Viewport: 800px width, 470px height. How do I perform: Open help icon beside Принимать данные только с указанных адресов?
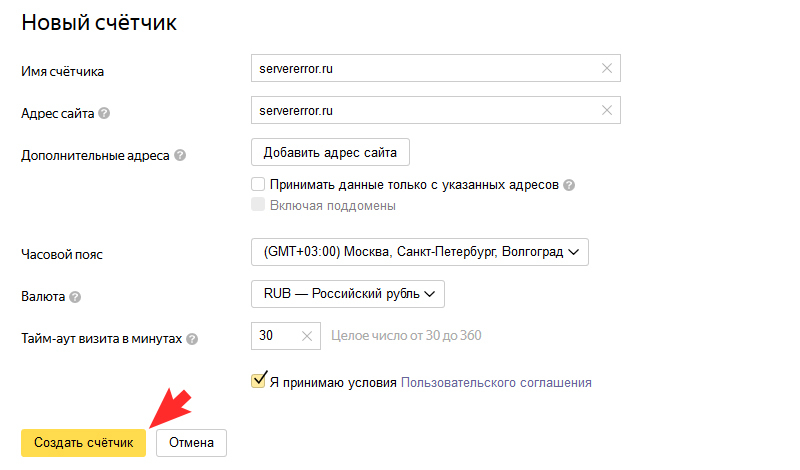point(569,185)
